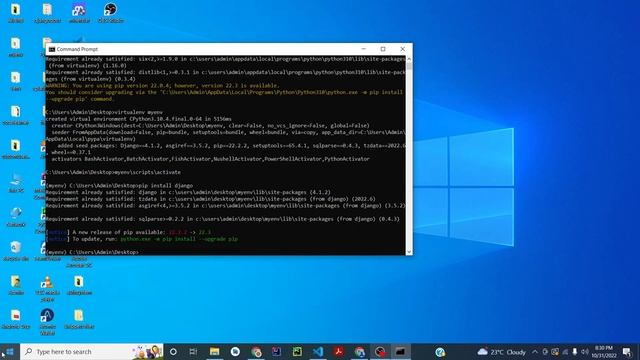Image resolution: width=640 pixels, height=360 pixels.
Task: Open Adobe Acrobat from the taskbar
Action: point(338,351)
